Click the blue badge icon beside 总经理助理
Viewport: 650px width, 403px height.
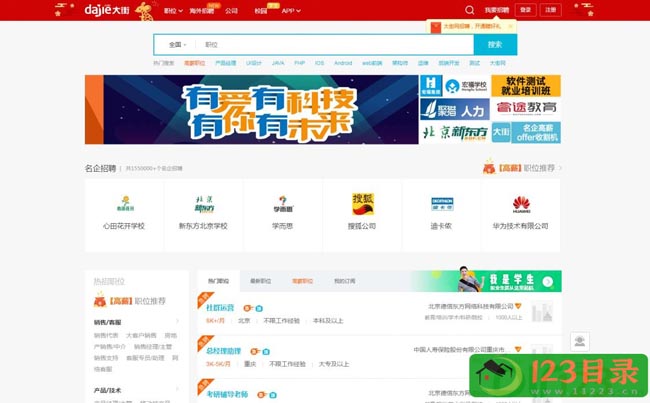coord(266,352)
